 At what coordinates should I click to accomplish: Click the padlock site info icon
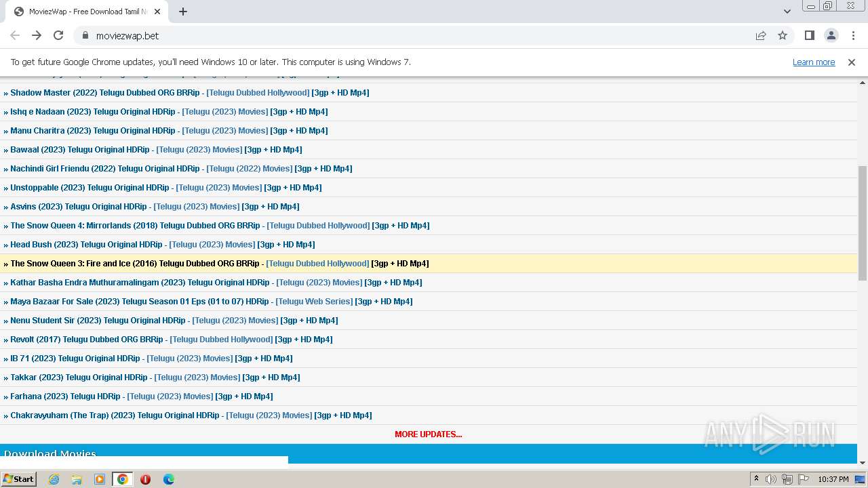point(85,35)
